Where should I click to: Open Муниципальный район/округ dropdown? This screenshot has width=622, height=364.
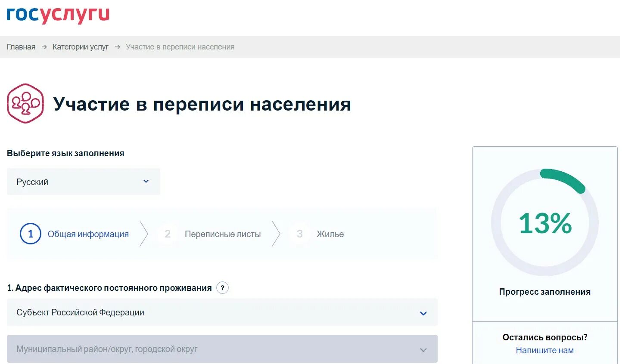pyautogui.click(x=222, y=349)
